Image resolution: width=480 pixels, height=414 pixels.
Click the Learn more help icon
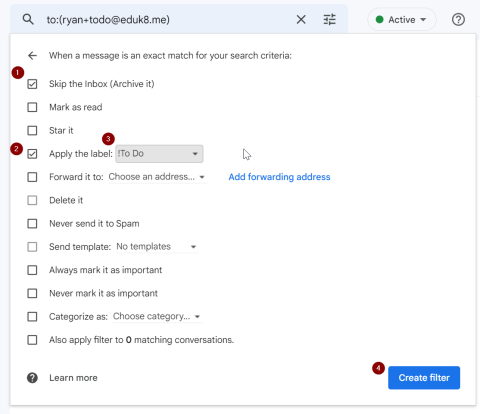(32, 378)
